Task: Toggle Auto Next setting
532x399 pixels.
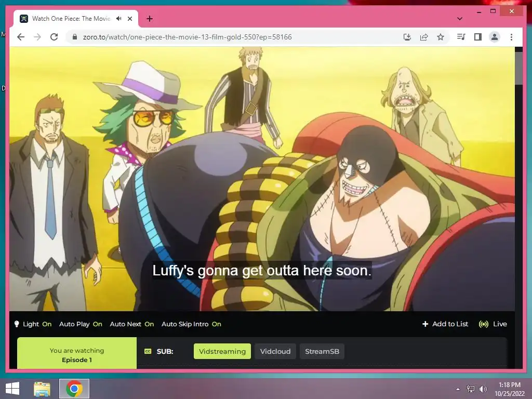Action: 132,324
